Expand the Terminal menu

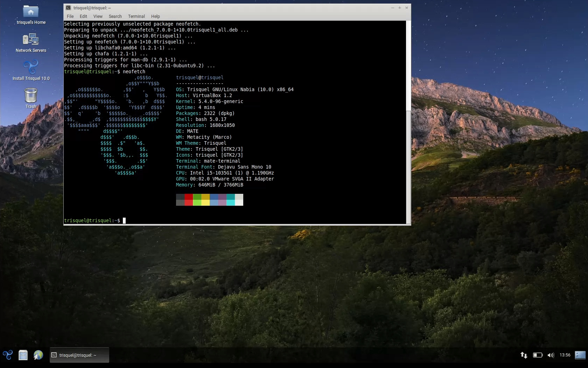click(x=136, y=16)
